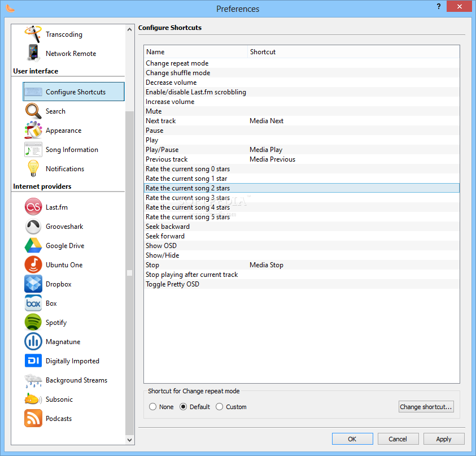Click the sidebar scroll up arrow
Image resolution: width=476 pixels, height=456 pixels.
130,29
